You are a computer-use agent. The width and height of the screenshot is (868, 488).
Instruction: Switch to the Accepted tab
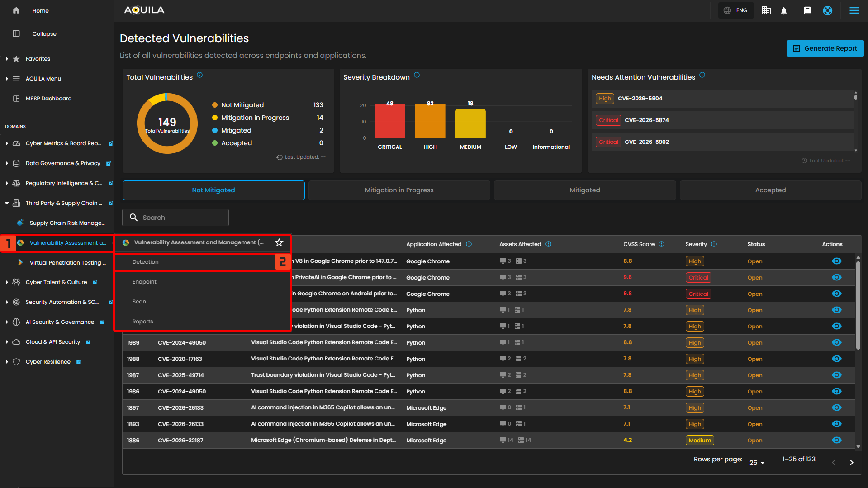771,190
